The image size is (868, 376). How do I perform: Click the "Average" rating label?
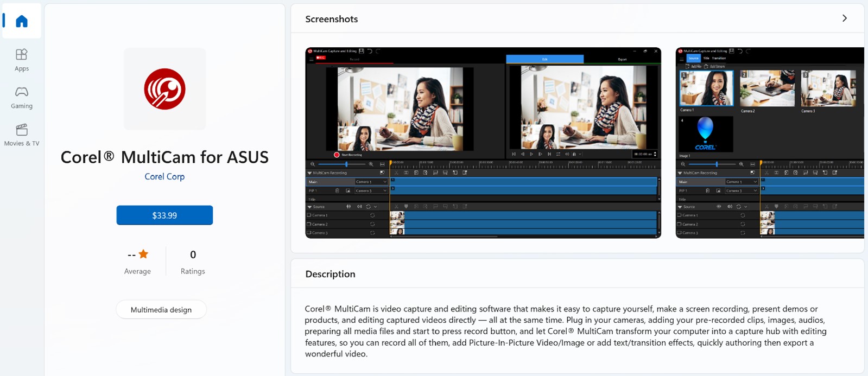coord(137,271)
